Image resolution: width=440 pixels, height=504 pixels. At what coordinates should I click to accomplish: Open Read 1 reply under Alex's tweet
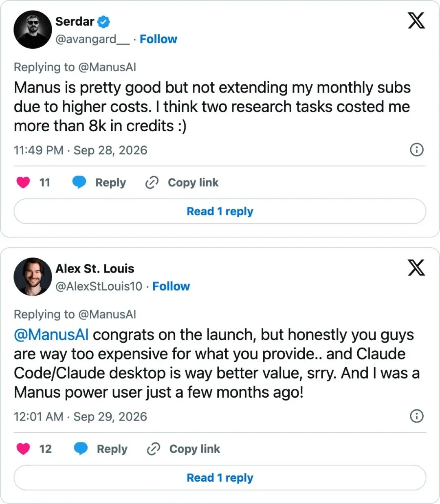coord(220,478)
